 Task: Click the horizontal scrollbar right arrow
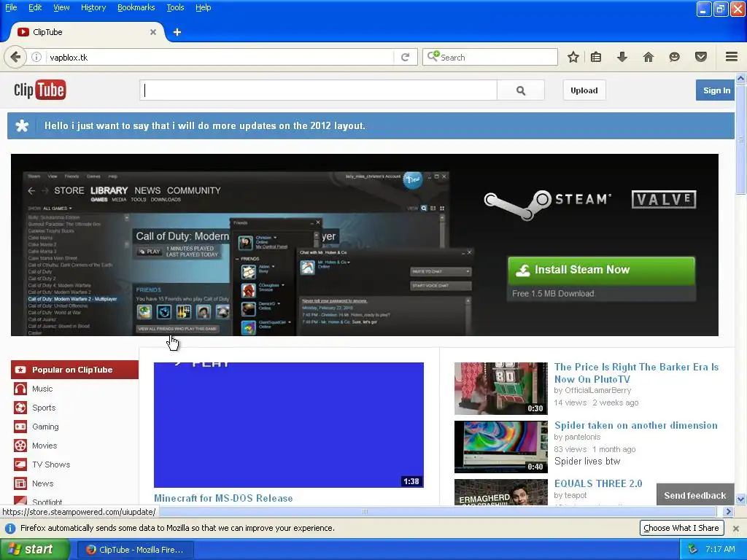pyautogui.click(x=728, y=511)
